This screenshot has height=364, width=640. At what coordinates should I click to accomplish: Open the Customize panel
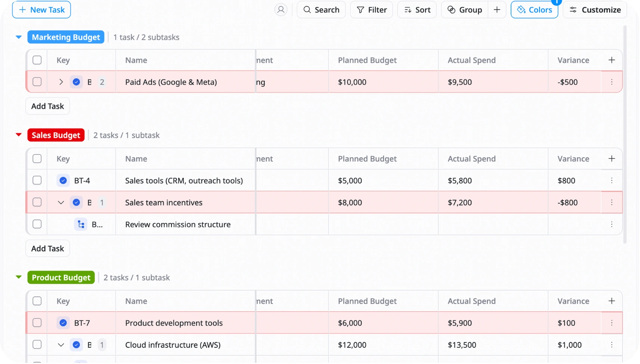click(595, 10)
